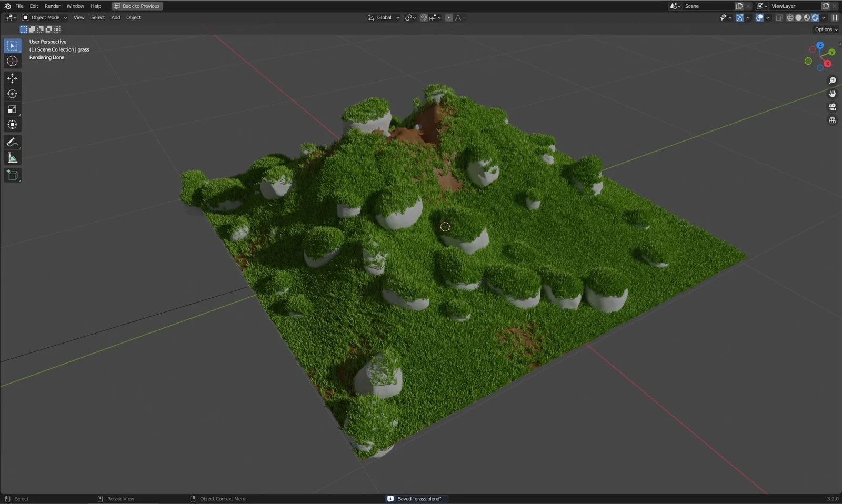Activate the Rotate tool
Screen dimensions: 842x504
pyautogui.click(x=12, y=94)
